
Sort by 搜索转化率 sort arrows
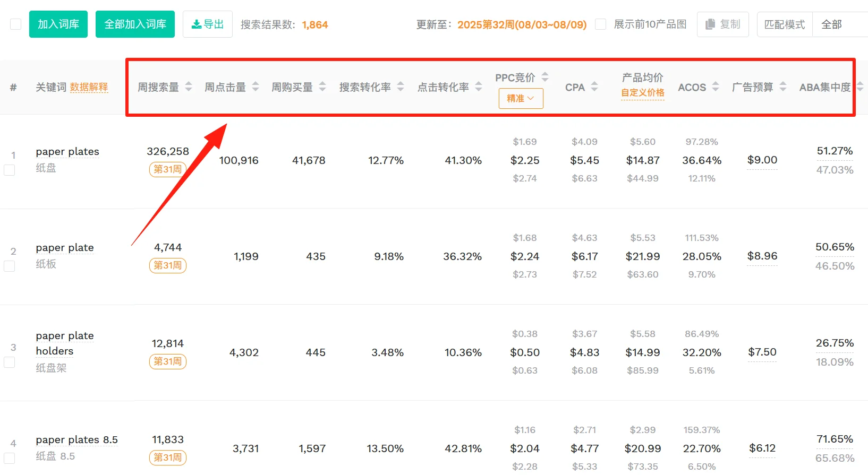tap(401, 87)
